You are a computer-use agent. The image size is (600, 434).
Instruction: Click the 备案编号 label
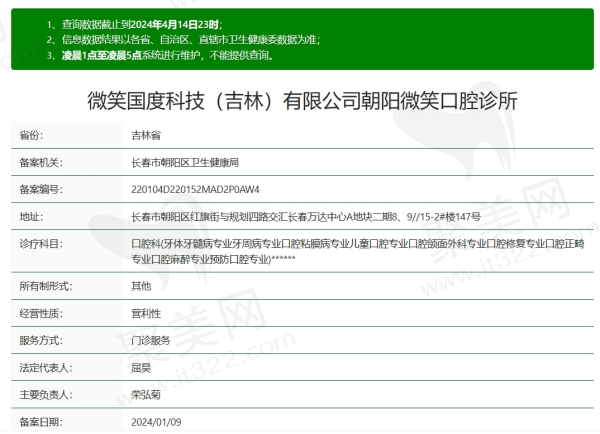coord(41,189)
